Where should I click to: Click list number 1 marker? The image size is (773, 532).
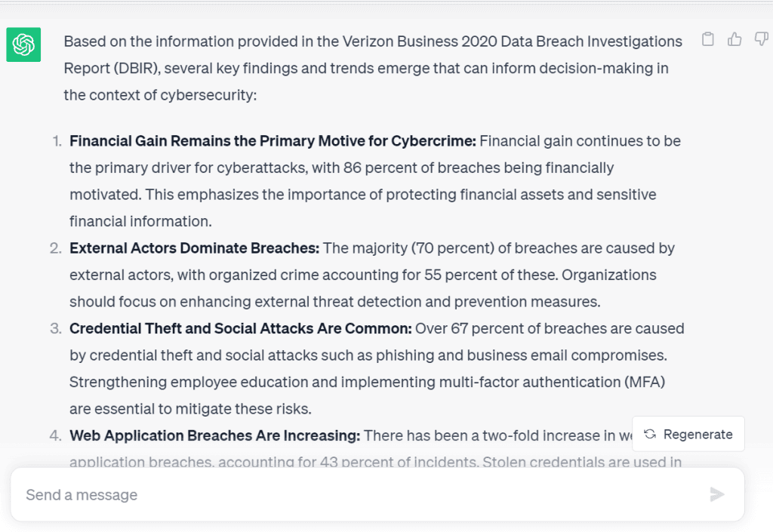(x=57, y=141)
